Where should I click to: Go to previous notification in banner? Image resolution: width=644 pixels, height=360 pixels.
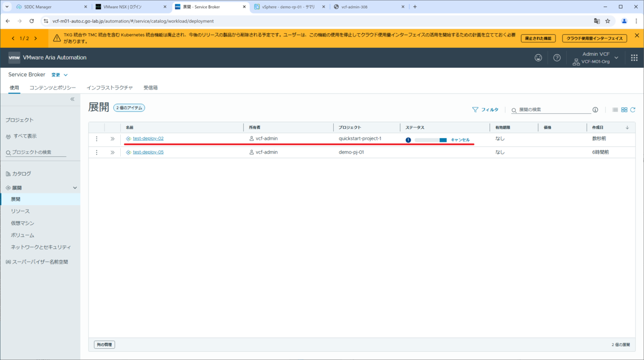[14, 38]
